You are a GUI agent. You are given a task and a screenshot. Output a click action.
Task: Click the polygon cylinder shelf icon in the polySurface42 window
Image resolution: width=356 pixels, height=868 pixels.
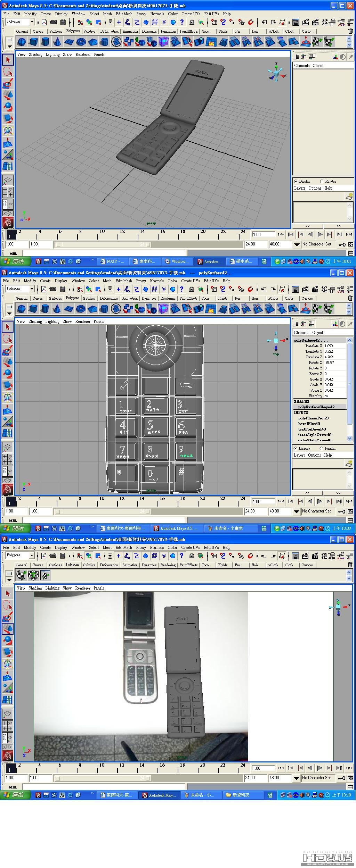[x=45, y=309]
